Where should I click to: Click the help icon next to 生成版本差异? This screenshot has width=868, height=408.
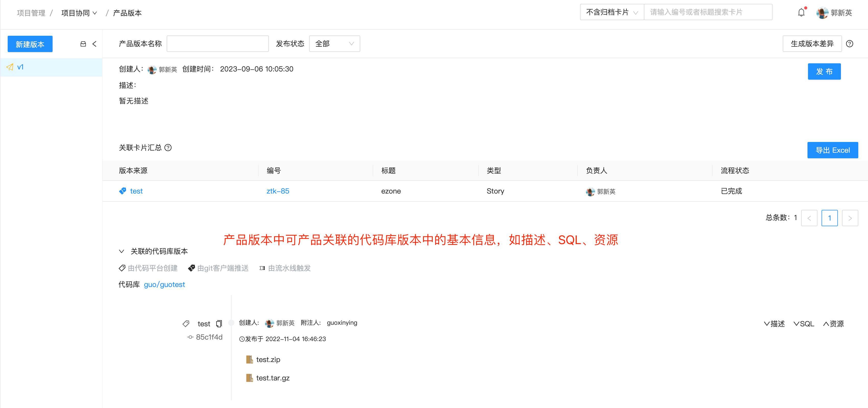point(850,43)
